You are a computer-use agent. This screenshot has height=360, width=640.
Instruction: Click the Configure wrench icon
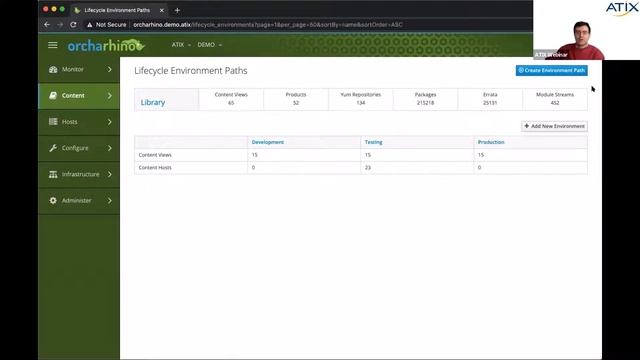53,148
